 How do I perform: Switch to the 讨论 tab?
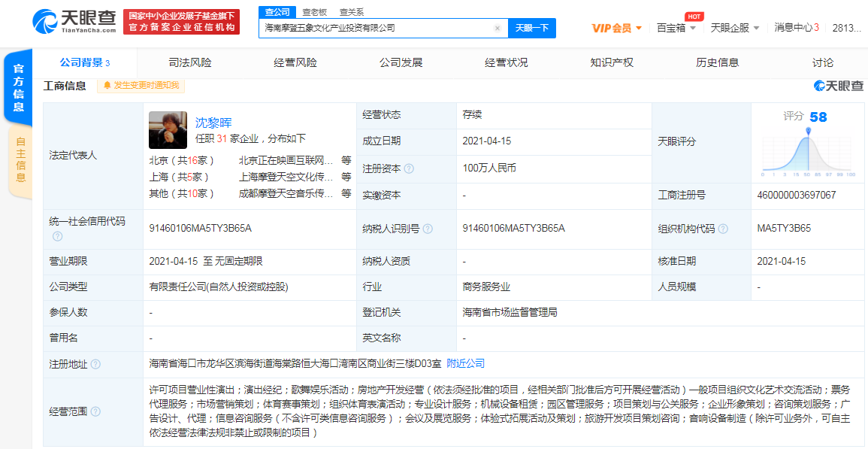point(823,62)
